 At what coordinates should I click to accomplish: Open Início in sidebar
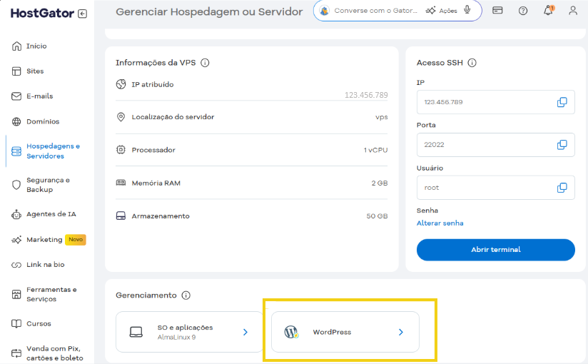(x=36, y=46)
